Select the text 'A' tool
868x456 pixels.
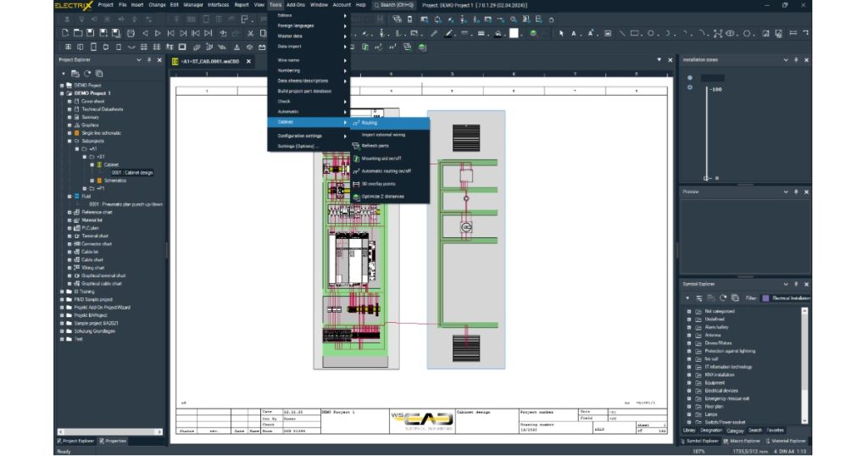click(574, 33)
